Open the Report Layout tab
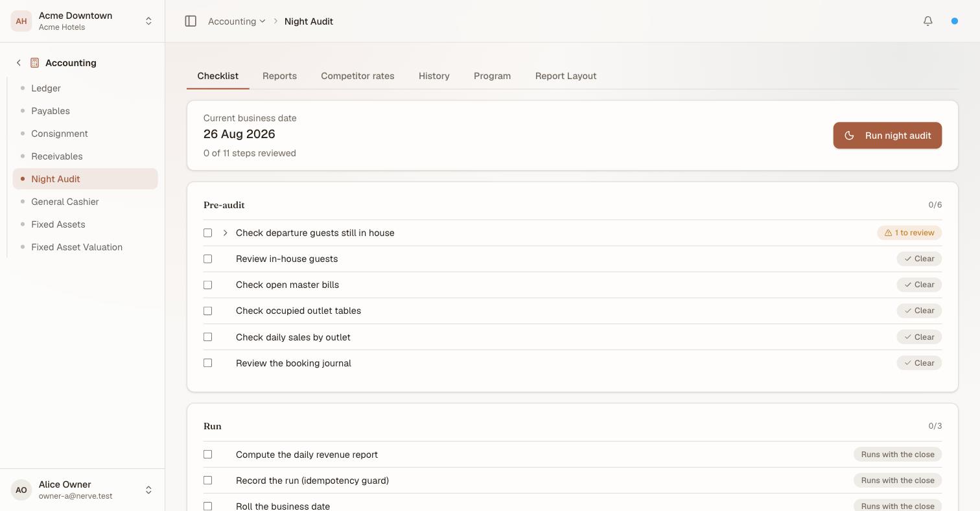The width and height of the screenshot is (980, 511). coord(566,76)
